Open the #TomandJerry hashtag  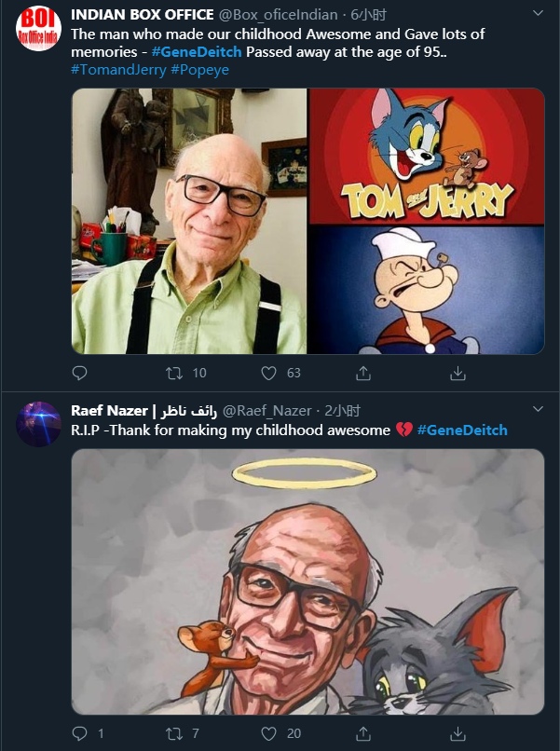(x=118, y=70)
